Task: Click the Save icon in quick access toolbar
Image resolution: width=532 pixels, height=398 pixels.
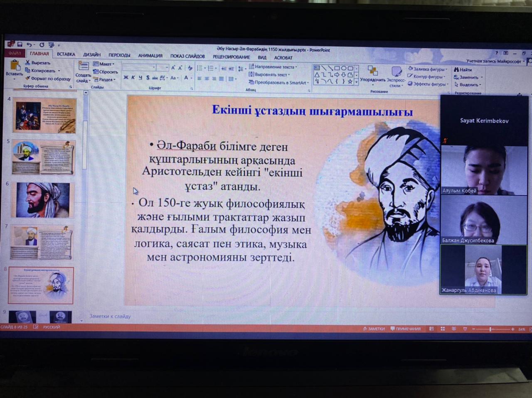Action: pos(20,44)
